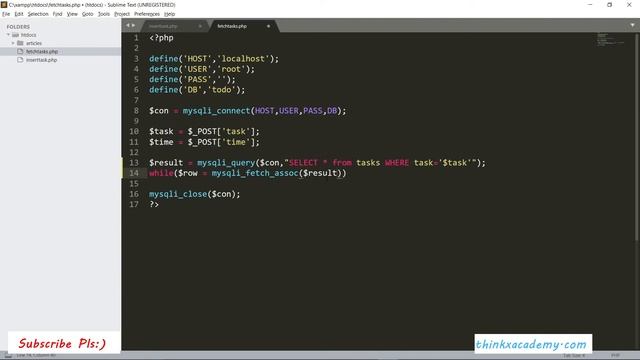Switch to the inserttask.php tab
640x360 pixels.
click(x=163, y=26)
